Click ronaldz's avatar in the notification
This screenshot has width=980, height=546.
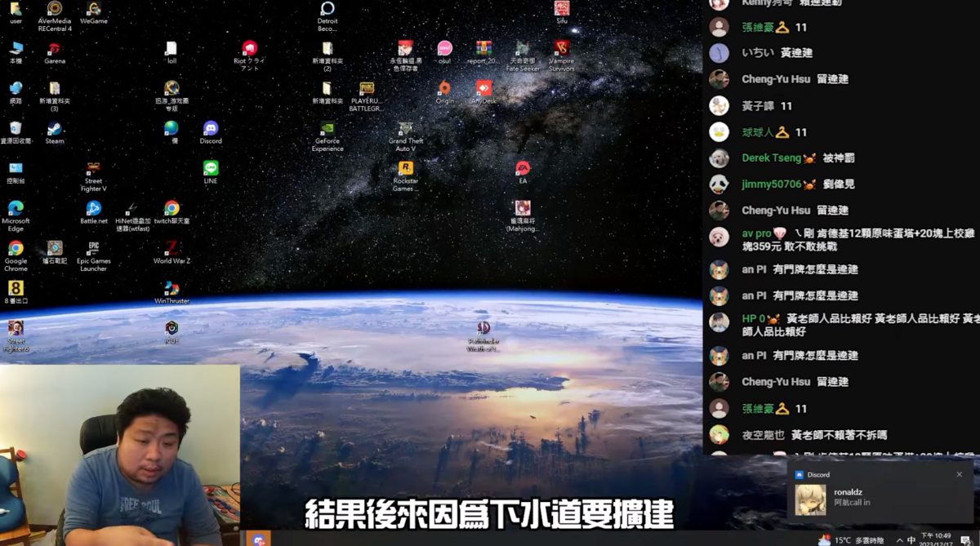click(810, 500)
